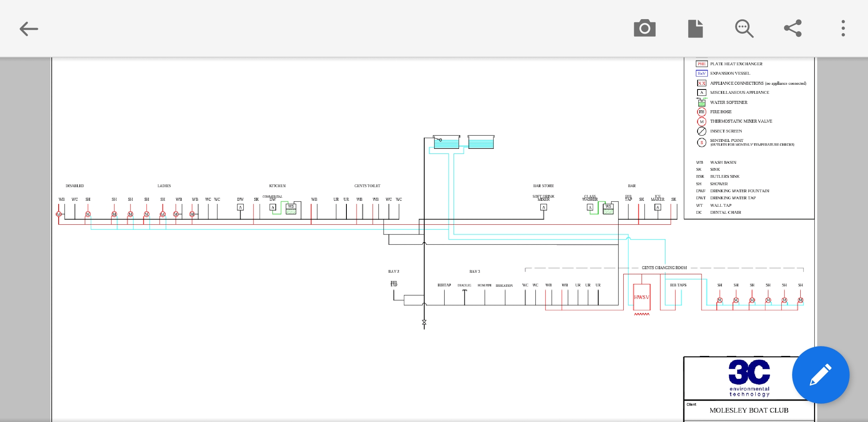This screenshot has width=868, height=422.
Task: Tap the XX appliance connections legend symbol
Action: click(702, 83)
